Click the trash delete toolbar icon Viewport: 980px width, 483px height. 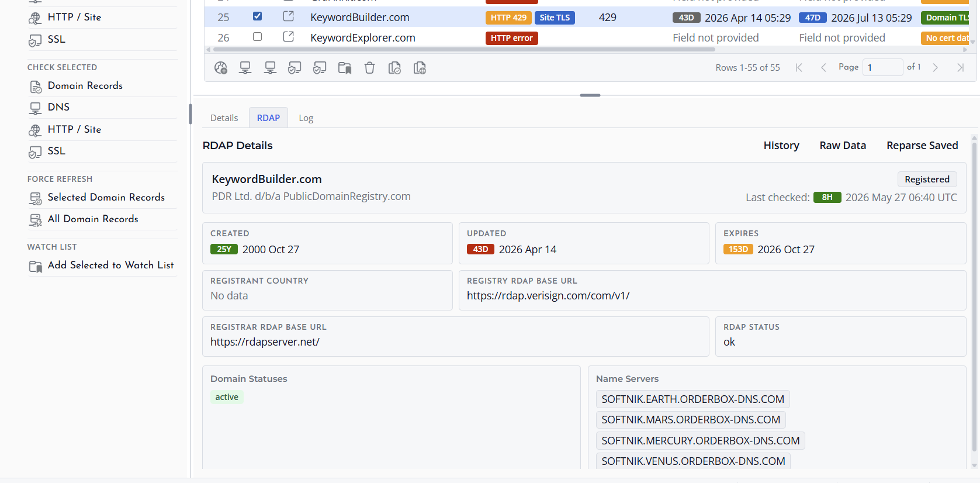[x=369, y=68]
